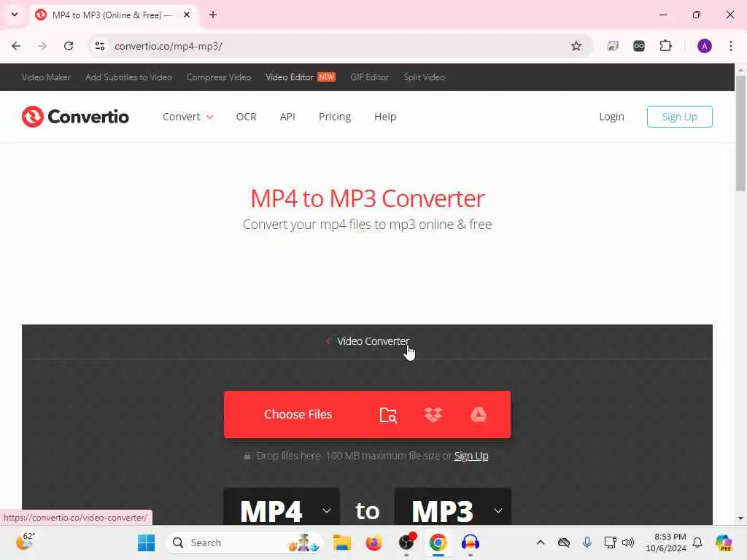
Task: Open Chrome three-dot menu
Action: (x=731, y=46)
